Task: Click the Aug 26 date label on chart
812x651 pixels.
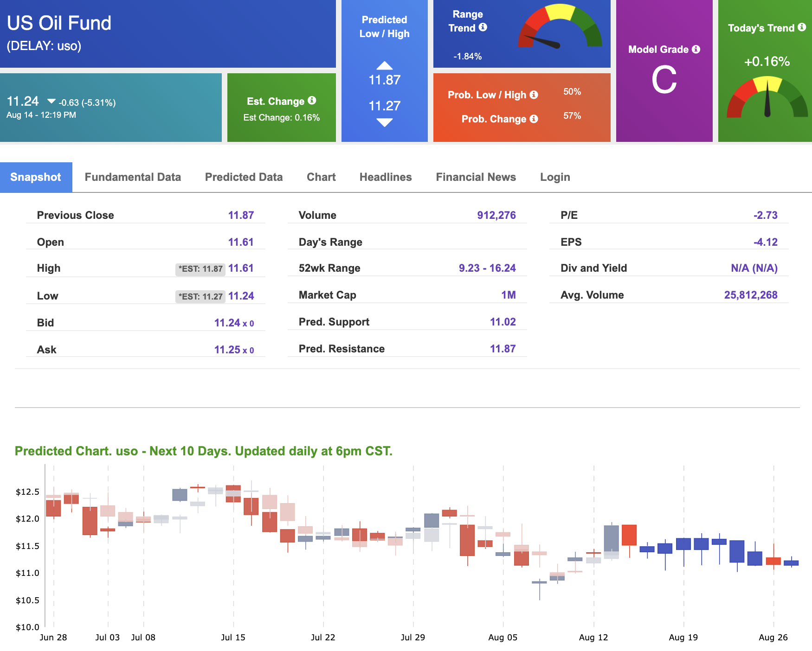Action: point(773,638)
